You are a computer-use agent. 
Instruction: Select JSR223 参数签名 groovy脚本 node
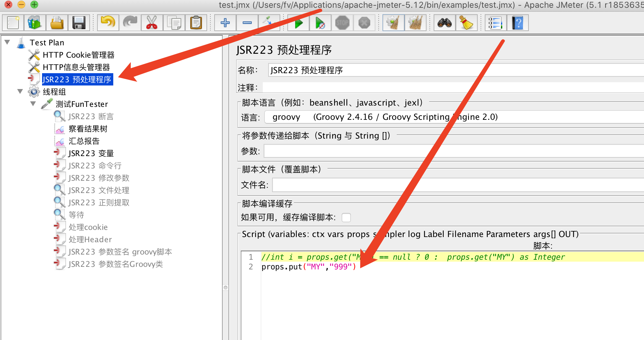[120, 252]
